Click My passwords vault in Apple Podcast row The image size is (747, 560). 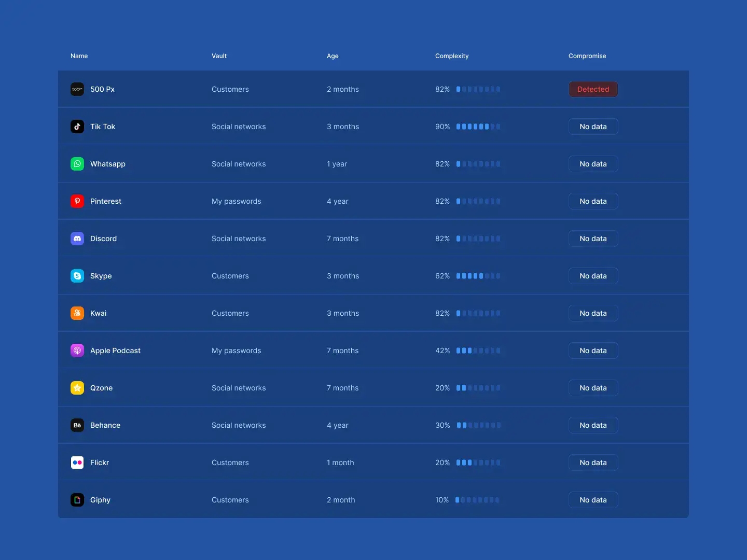point(237,351)
